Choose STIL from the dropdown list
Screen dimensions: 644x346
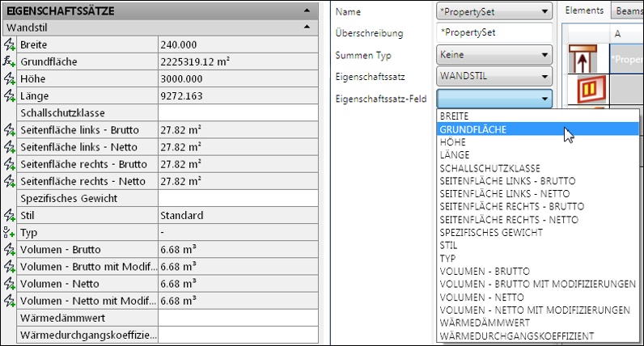tap(538, 246)
